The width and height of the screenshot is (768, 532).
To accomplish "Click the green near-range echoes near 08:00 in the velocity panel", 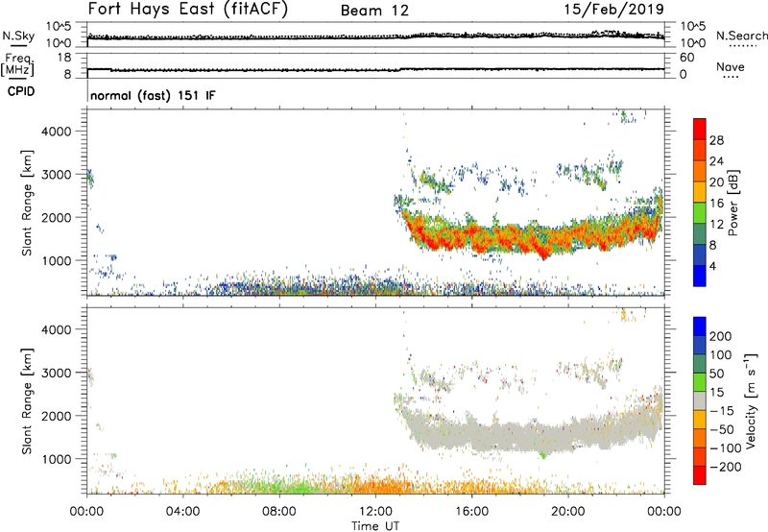I will point(289,486).
